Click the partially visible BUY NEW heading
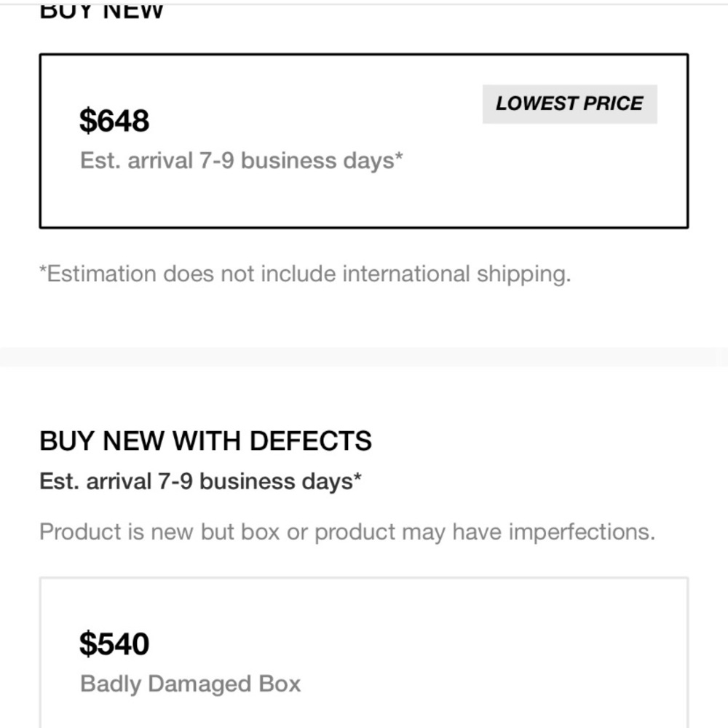Image resolution: width=728 pixels, height=728 pixels. pyautogui.click(x=101, y=10)
